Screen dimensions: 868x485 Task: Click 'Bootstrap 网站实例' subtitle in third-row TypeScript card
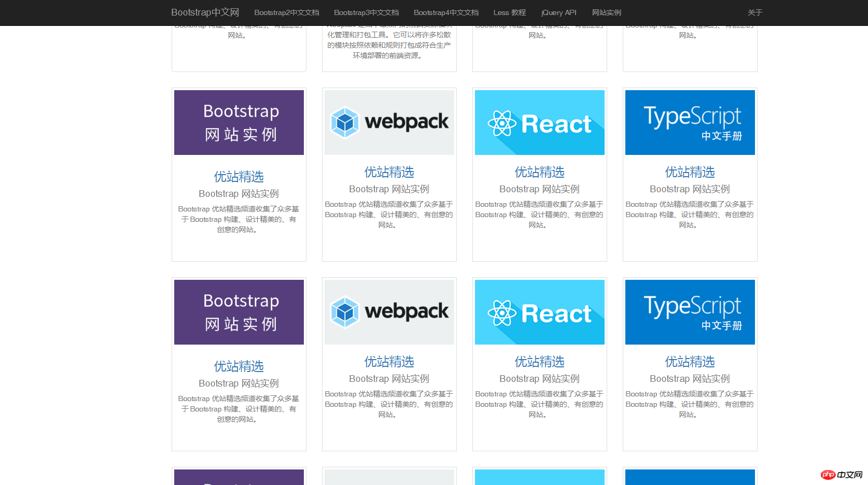pyautogui.click(x=690, y=379)
